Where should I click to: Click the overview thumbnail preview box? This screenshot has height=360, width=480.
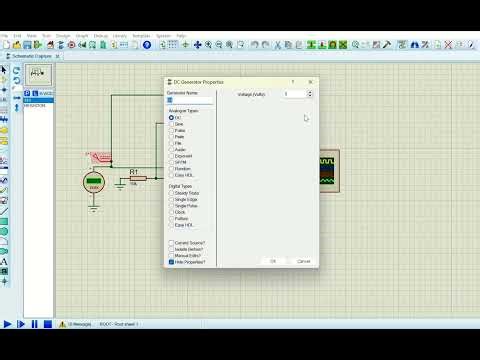39,75
